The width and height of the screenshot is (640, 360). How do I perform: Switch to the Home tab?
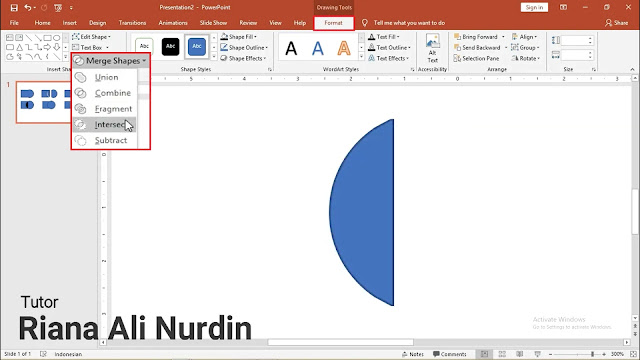[x=42, y=23]
